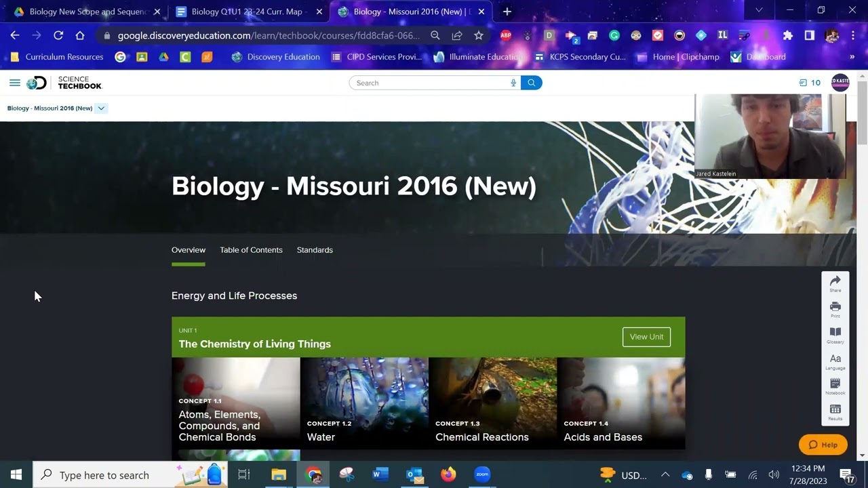Open the Language tool
868x488 pixels.
(835, 361)
